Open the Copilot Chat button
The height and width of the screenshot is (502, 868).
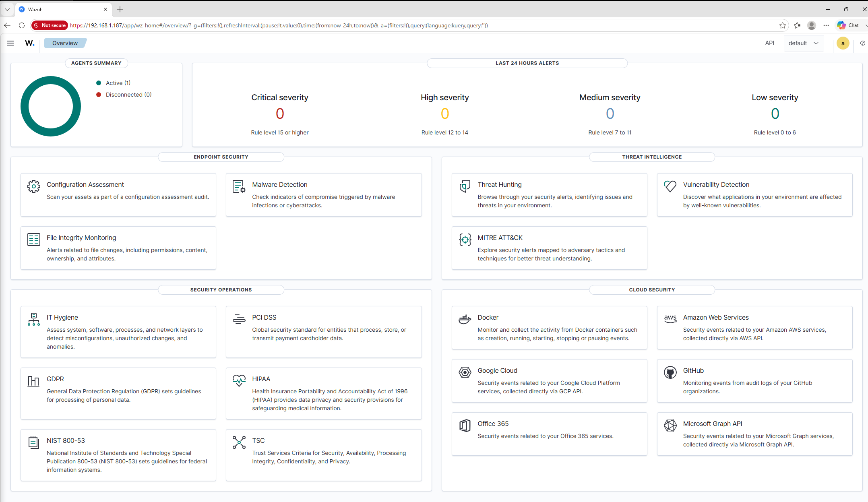[848, 25]
